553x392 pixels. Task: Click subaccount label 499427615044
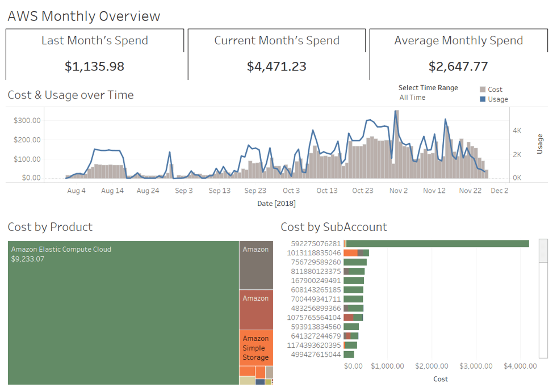(316, 355)
